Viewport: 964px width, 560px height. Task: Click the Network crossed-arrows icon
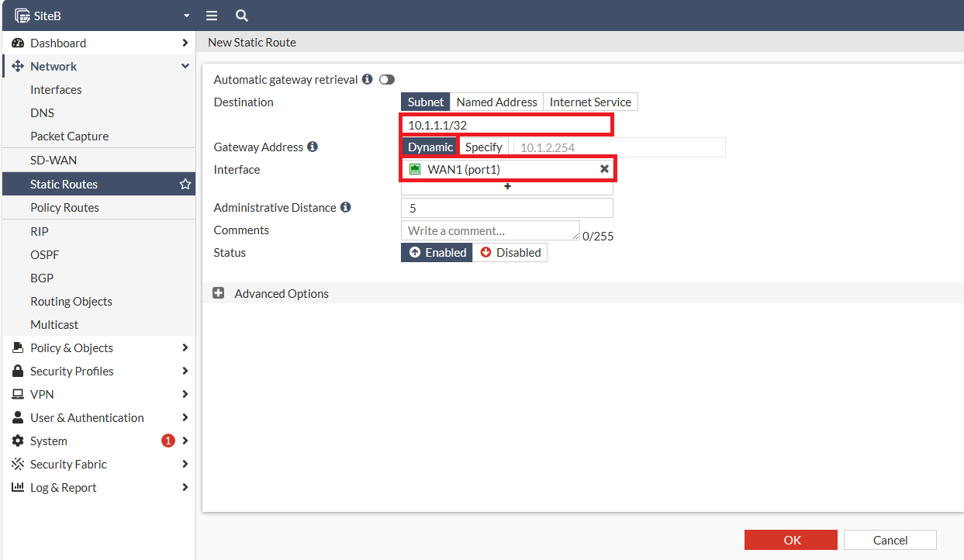click(x=18, y=67)
